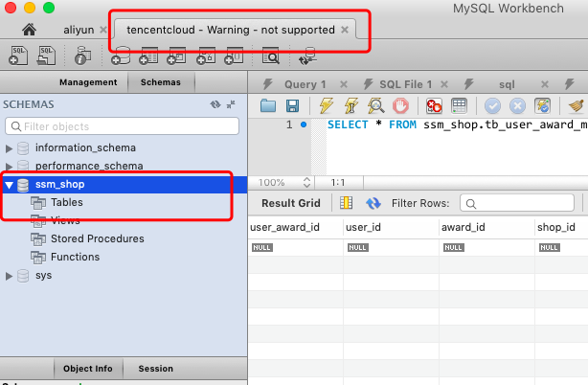Switch to the aliyun connection tab

coord(79,30)
